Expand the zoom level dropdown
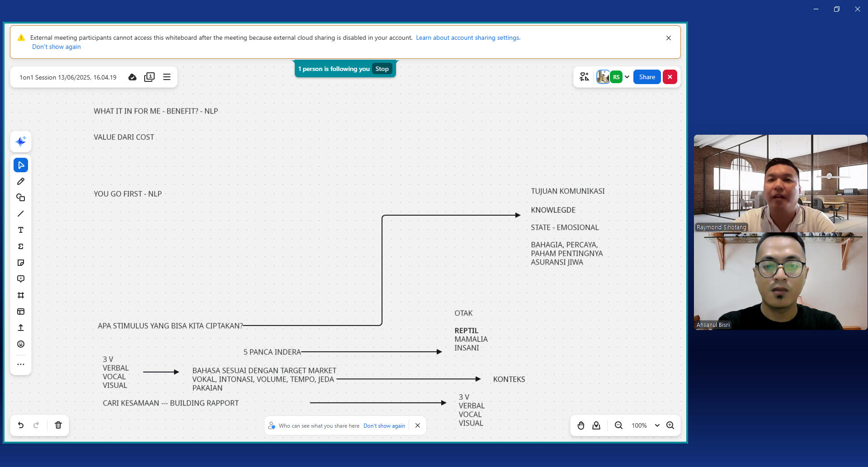 click(657, 425)
